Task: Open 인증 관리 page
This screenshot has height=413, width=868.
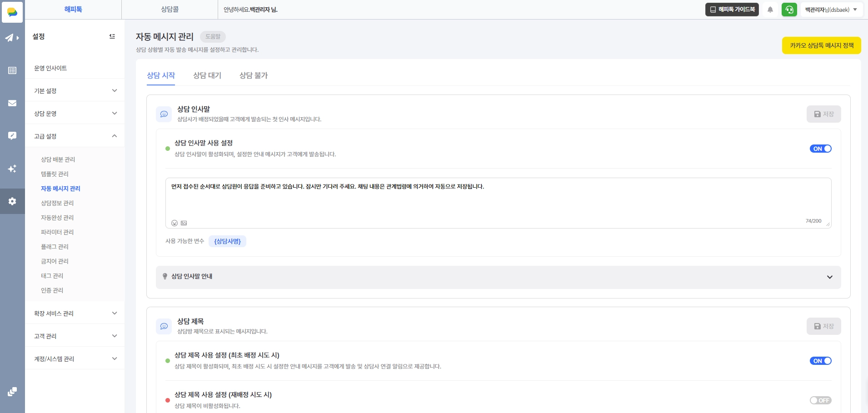Action: [52, 290]
